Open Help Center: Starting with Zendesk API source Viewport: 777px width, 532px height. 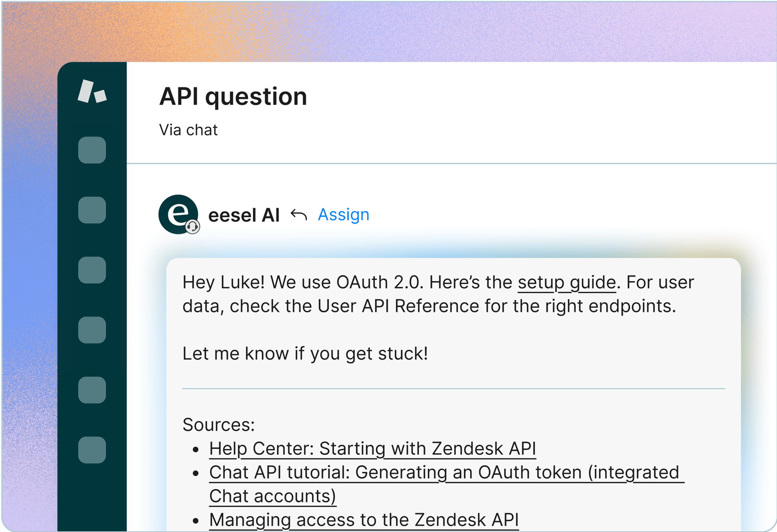tap(372, 449)
